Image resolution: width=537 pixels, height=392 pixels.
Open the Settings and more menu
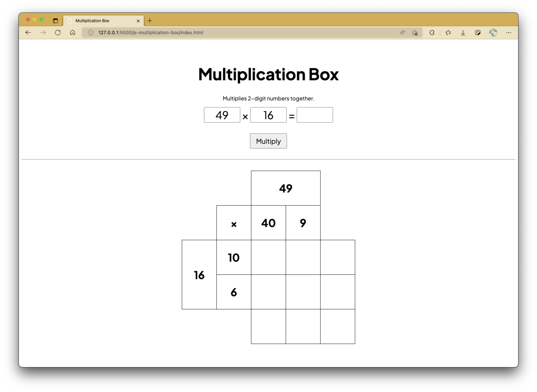[x=509, y=33]
